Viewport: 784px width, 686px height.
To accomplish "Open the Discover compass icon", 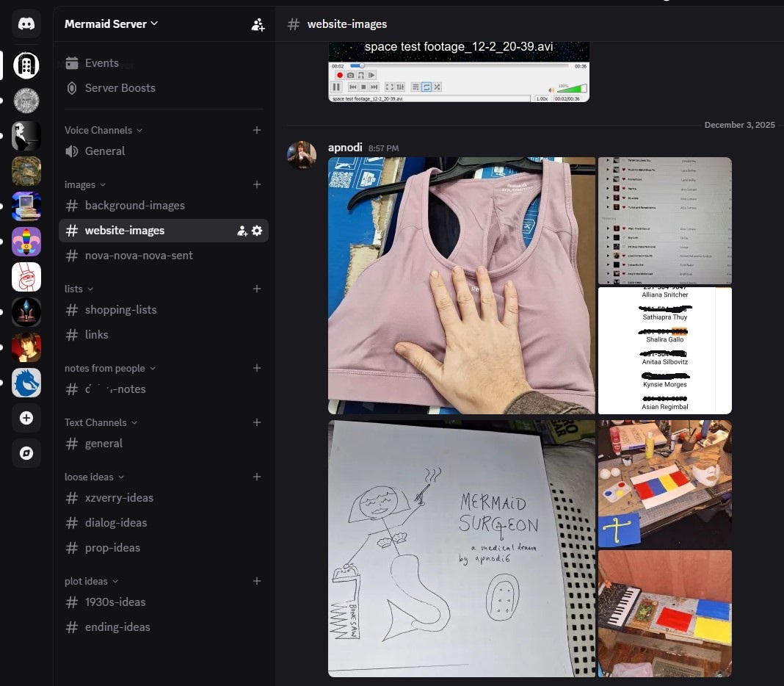I will coord(26,453).
